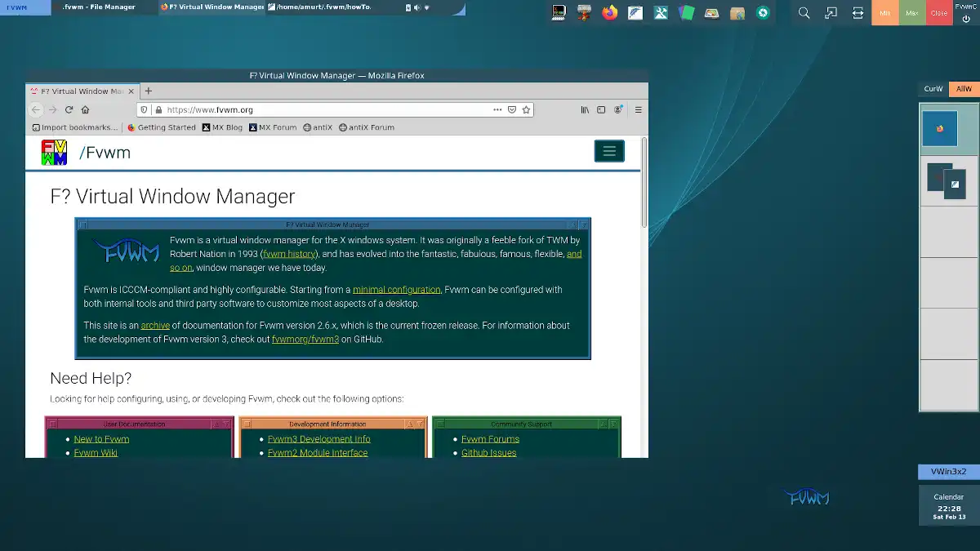This screenshot has width=980, height=551.
Task: Open Firefox hamburger application menu
Action: (x=639, y=109)
